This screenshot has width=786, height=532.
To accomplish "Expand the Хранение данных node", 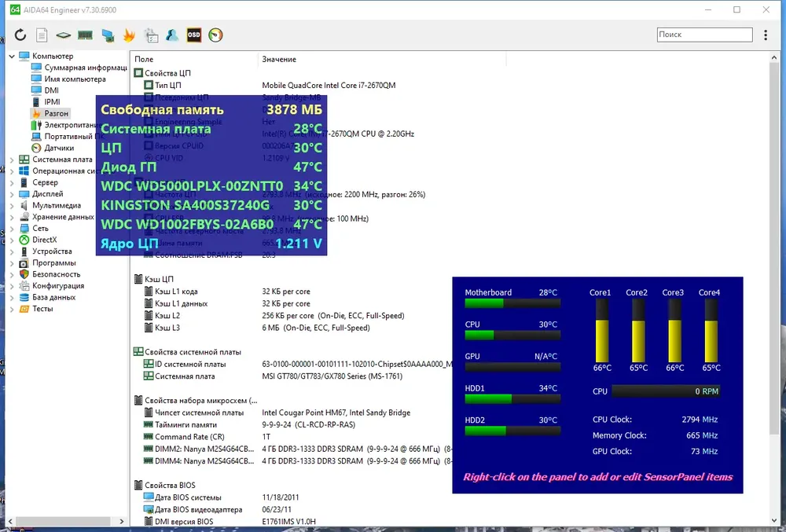I will 12,218.
